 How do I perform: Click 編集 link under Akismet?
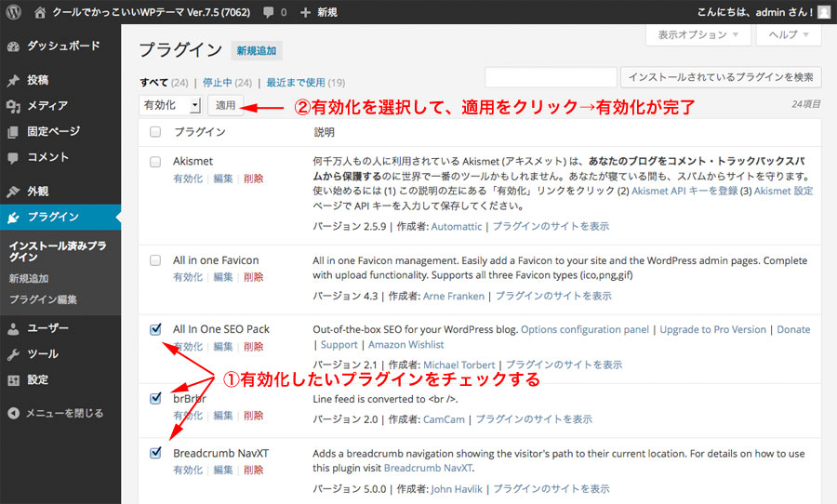223,179
